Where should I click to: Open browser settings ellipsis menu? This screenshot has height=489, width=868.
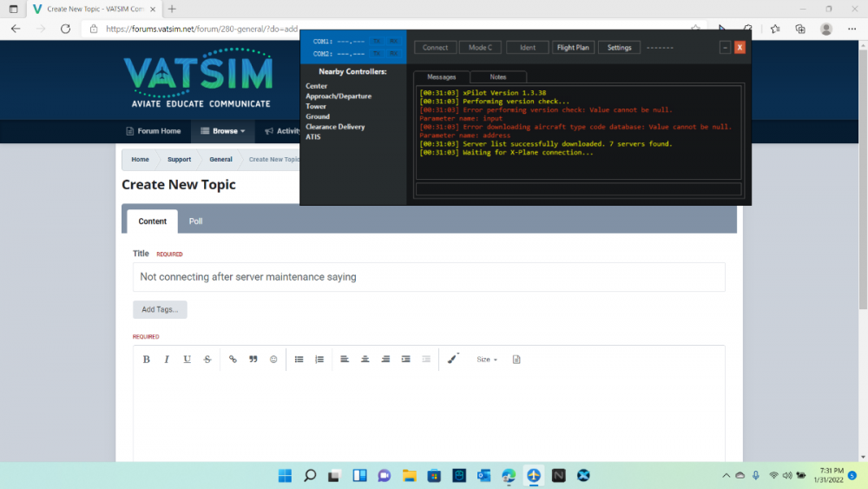pyautogui.click(x=852, y=29)
